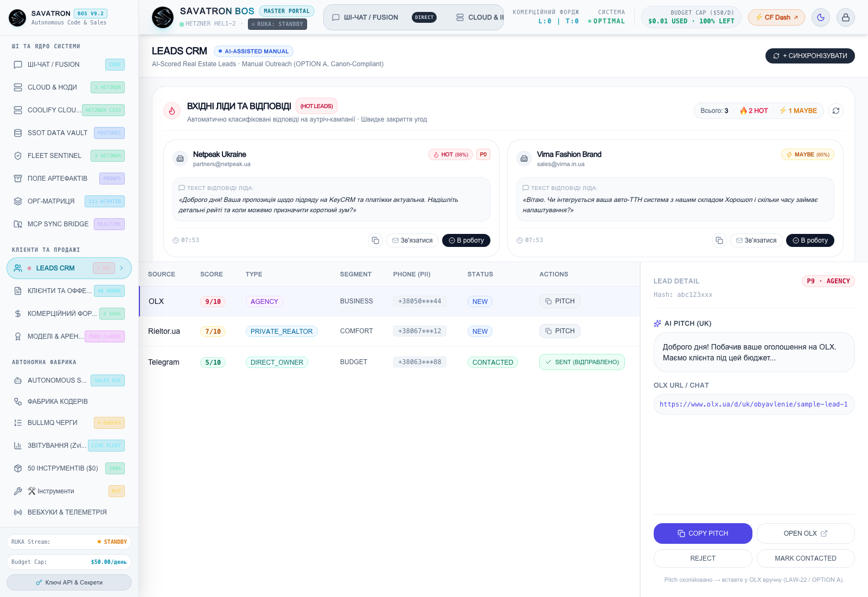The width and height of the screenshot is (868, 597).
Task: Open КОМЕРЦІЙНИЙ ФОР... sidebar item
Action: point(69,314)
